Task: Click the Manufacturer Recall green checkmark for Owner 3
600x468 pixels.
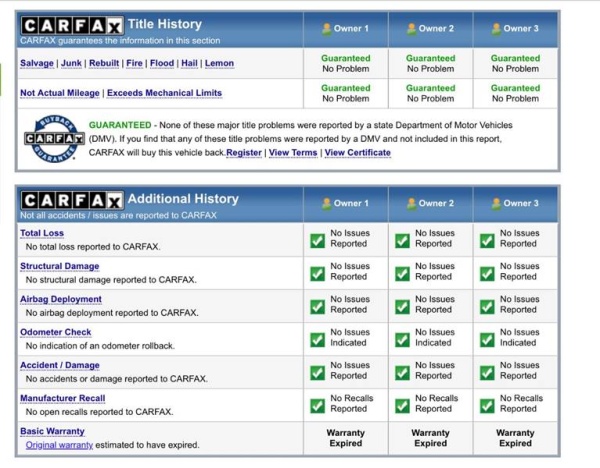Action: click(487, 404)
